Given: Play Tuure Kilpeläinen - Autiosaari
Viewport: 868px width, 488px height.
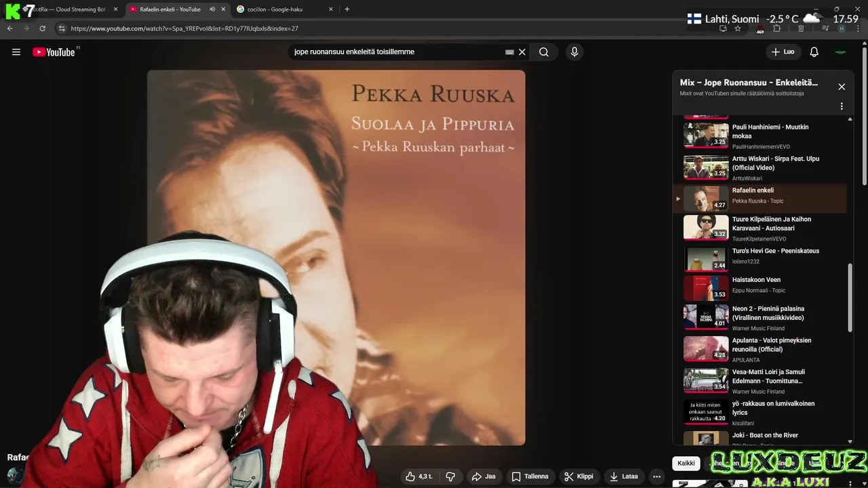Looking at the screenshot, I should pos(759,228).
